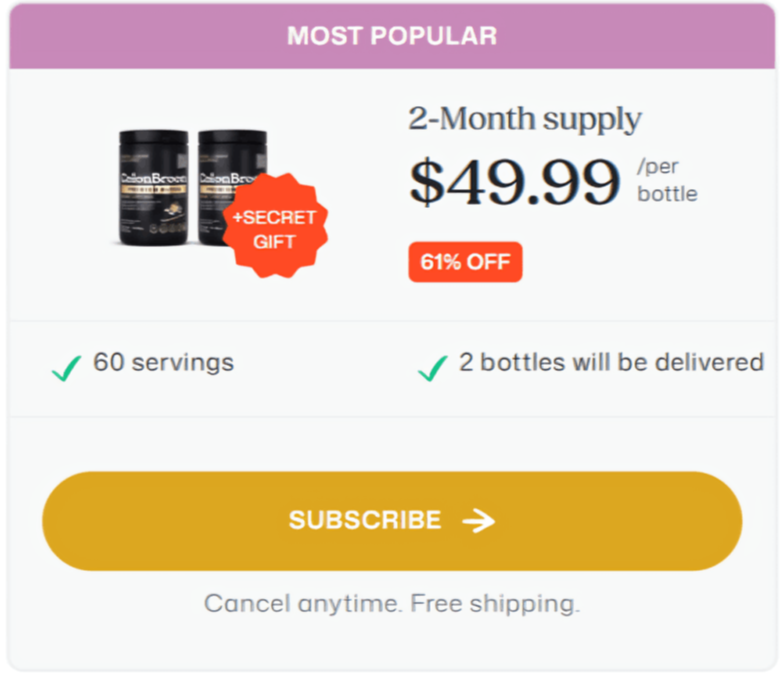Click the Free shipping text
The image size is (783, 675).
(x=495, y=604)
